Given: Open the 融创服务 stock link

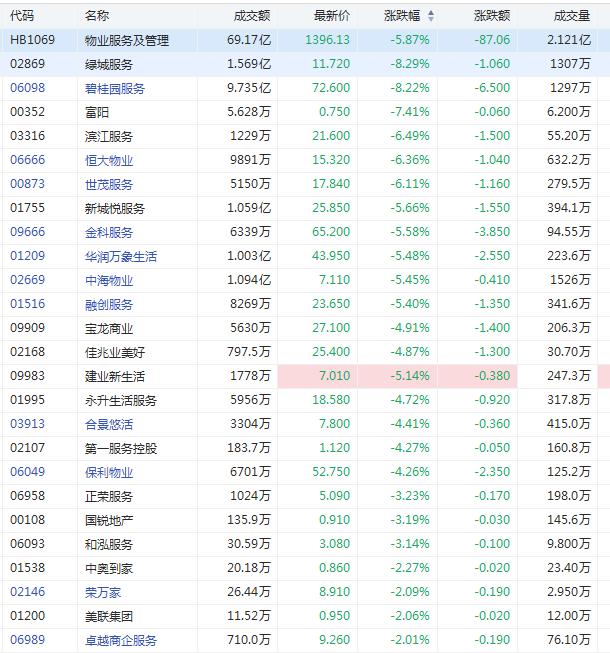Looking at the screenshot, I should [x=109, y=304].
